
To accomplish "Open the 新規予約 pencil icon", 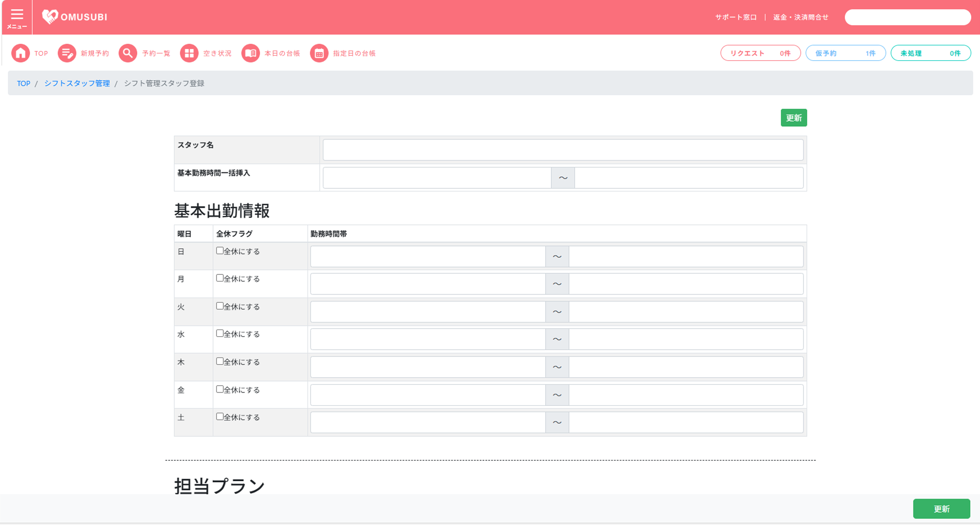I will pos(67,53).
